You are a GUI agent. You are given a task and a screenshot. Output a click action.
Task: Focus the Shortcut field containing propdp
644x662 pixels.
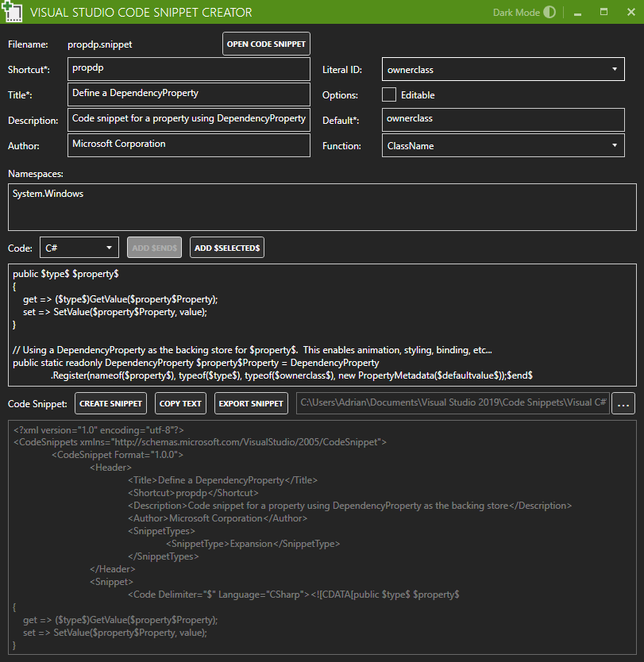[x=189, y=69]
